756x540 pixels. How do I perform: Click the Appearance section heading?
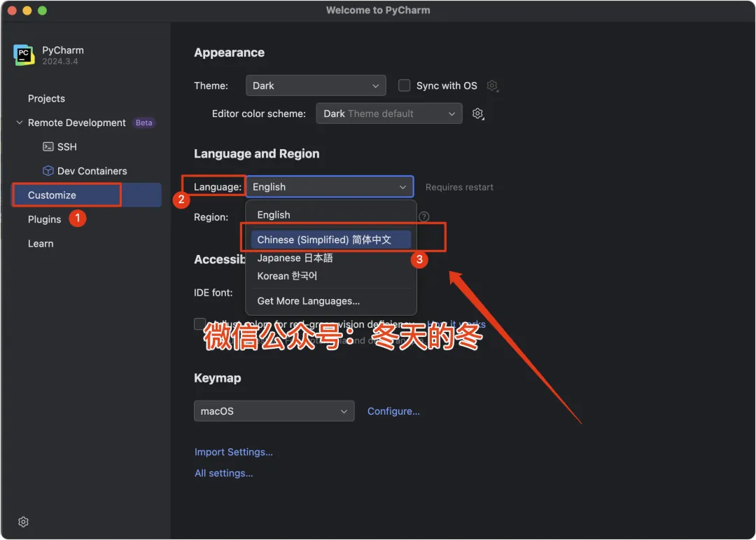tap(229, 53)
